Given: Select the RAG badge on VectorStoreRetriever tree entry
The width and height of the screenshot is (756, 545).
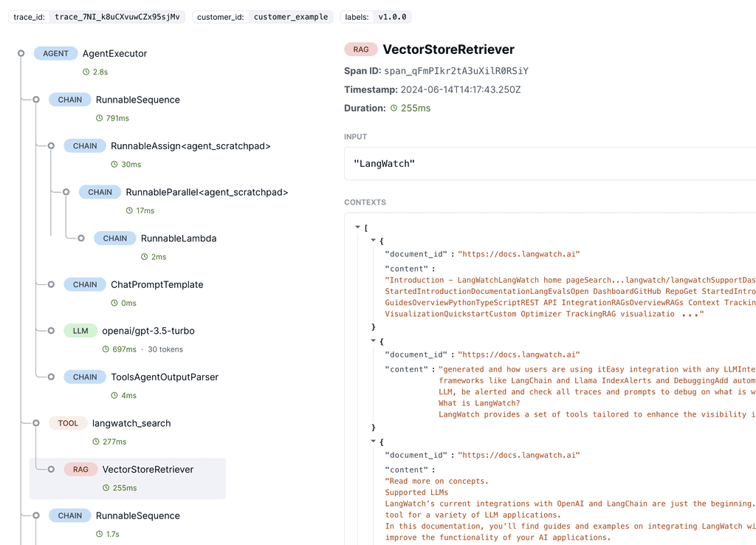Looking at the screenshot, I should tap(80, 469).
